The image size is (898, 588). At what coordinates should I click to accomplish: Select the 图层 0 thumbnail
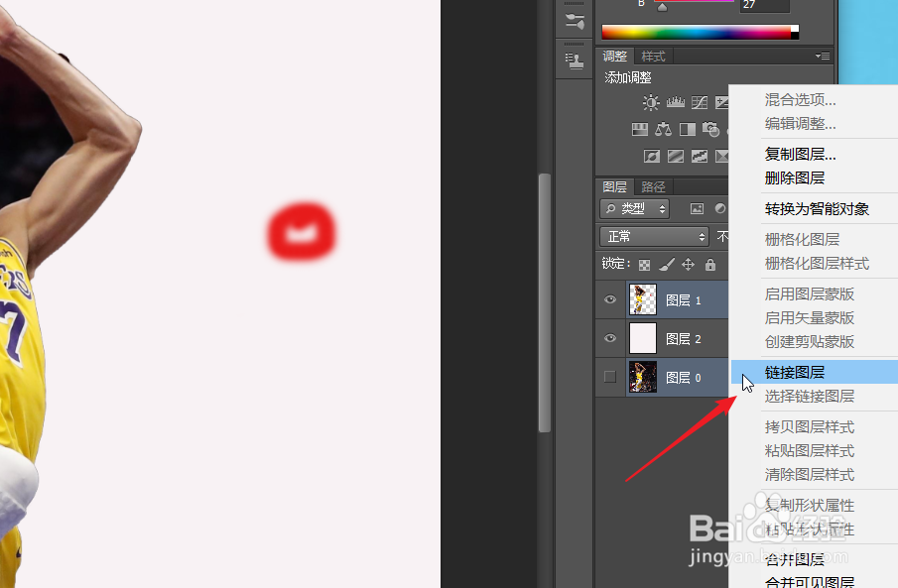pyautogui.click(x=643, y=377)
